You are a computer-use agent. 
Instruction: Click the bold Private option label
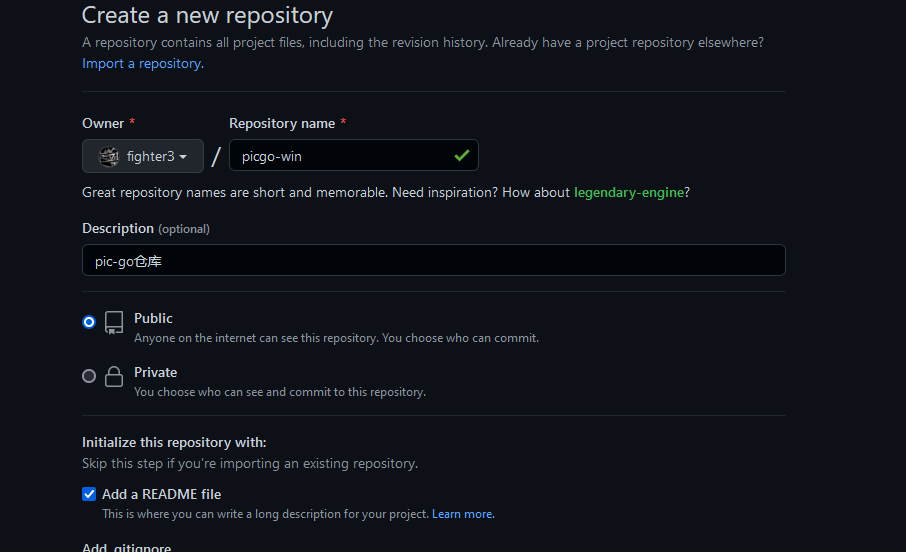[156, 372]
